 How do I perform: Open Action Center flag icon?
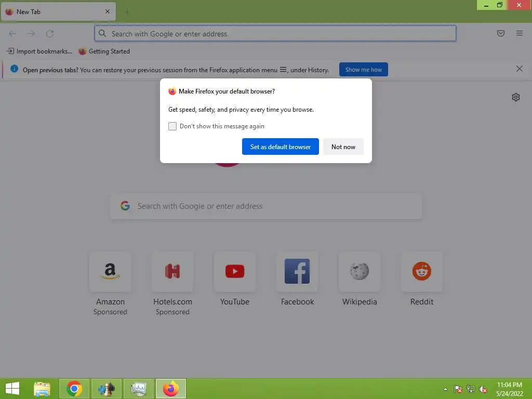[458, 389]
